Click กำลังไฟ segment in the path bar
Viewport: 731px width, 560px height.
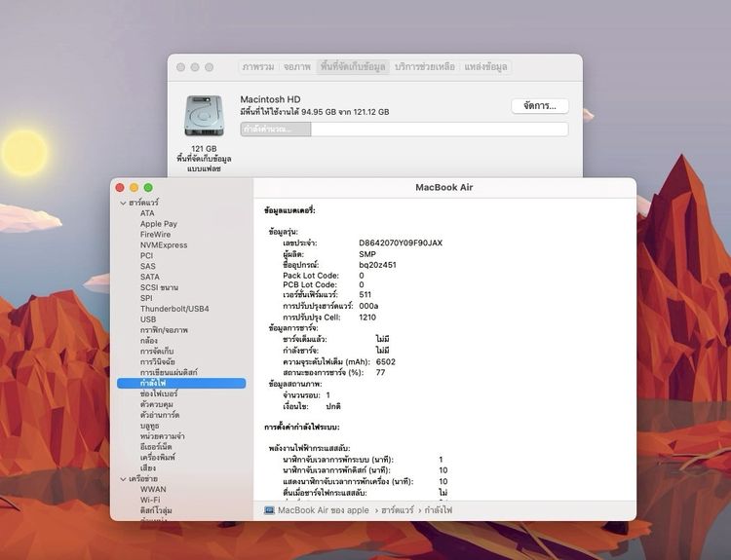pyautogui.click(x=439, y=510)
